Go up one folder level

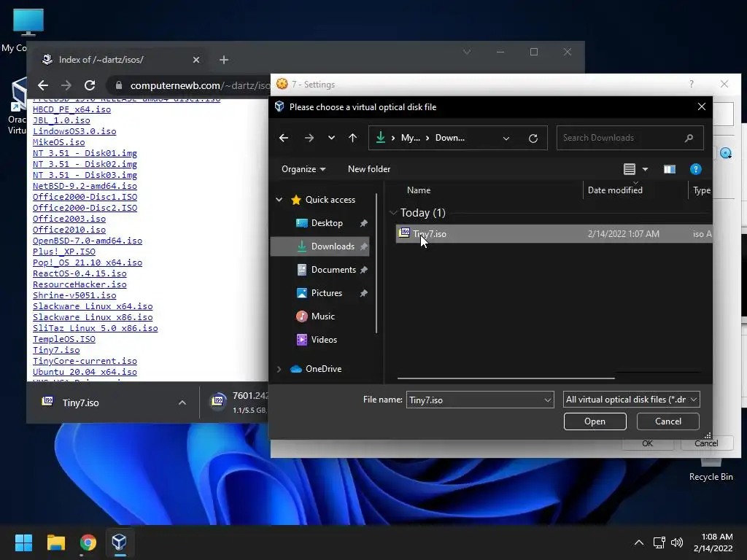tap(352, 138)
